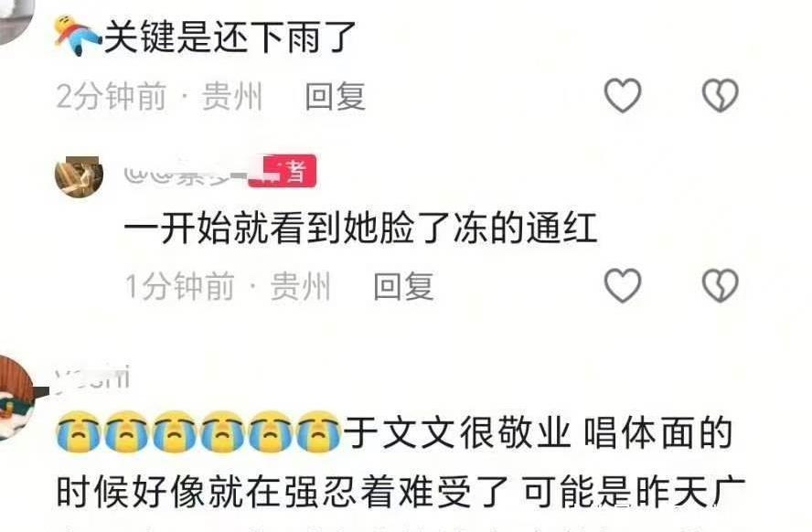812x532 pixels.
Task: Dislike the comment '关键是还下雨了' with broken heart
Action: tap(720, 95)
